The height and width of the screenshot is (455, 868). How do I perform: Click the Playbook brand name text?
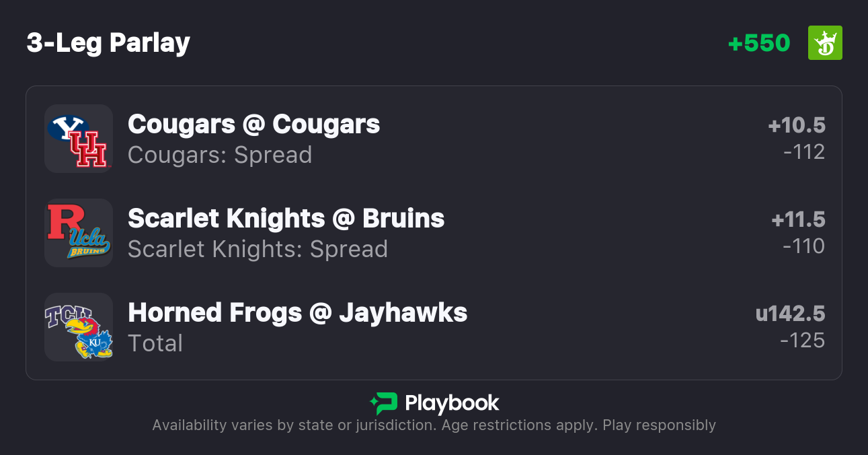tap(452, 403)
